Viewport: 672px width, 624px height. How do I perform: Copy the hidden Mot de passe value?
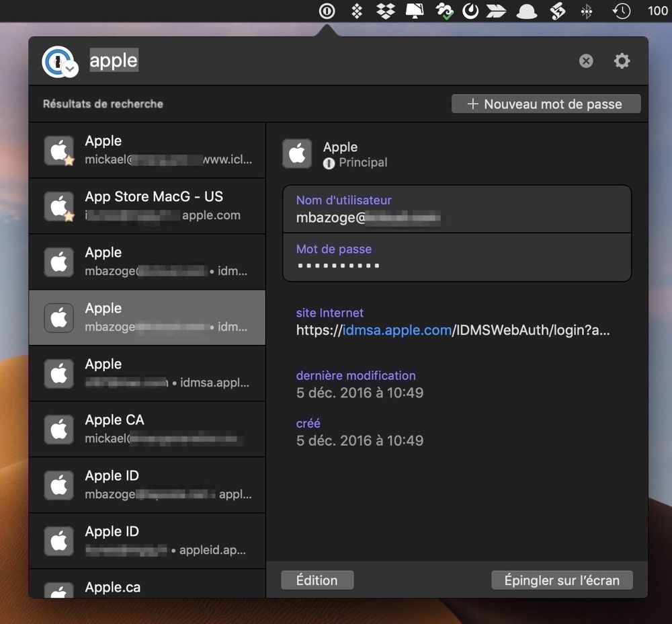click(x=457, y=258)
